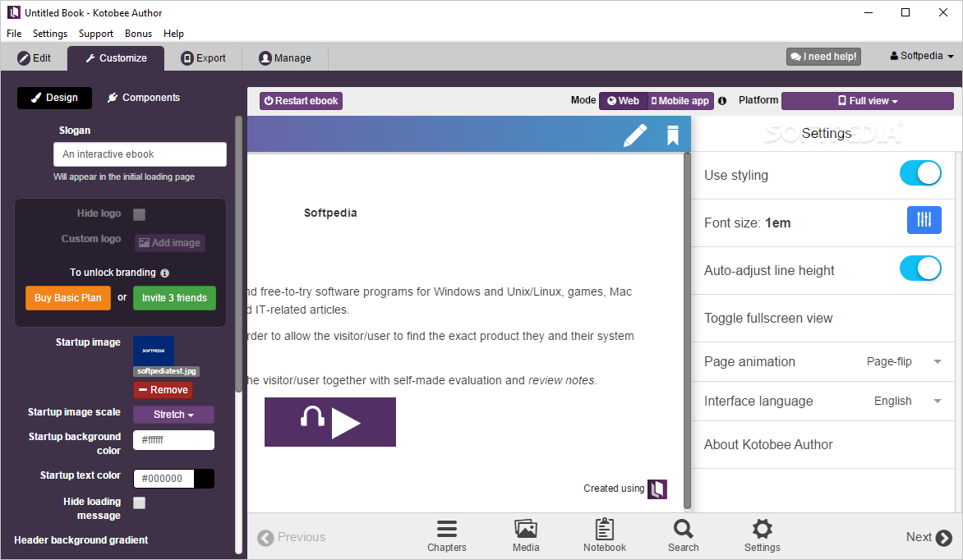Screen dimensions: 963x560
Task: Click the left design panel scrollbar
Action: [239, 254]
